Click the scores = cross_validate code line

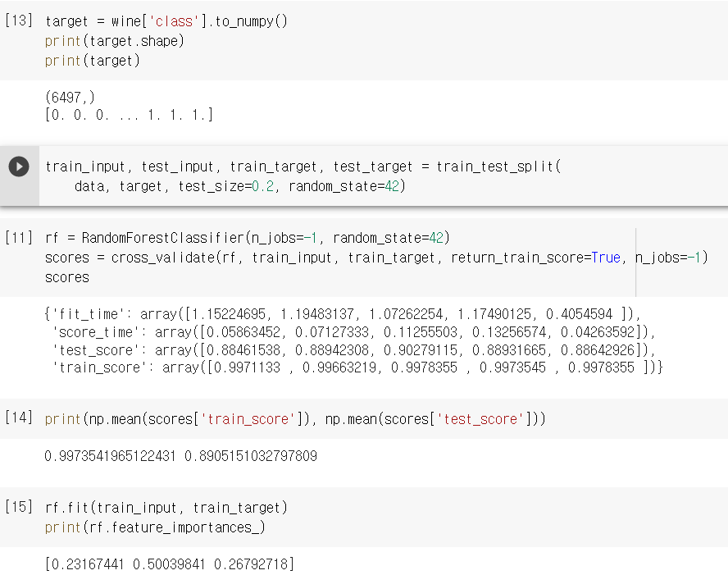(x=376, y=258)
